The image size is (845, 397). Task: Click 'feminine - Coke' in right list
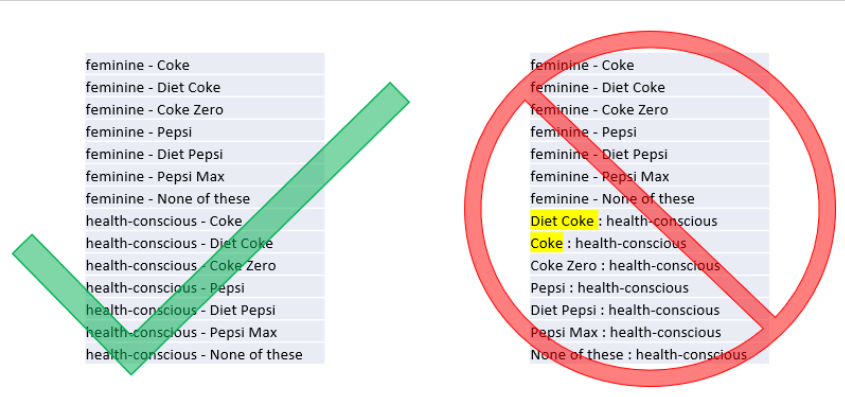(x=649, y=65)
